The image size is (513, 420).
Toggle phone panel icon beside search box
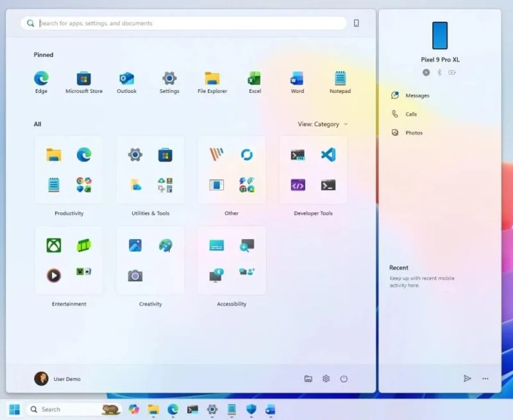[357, 23]
